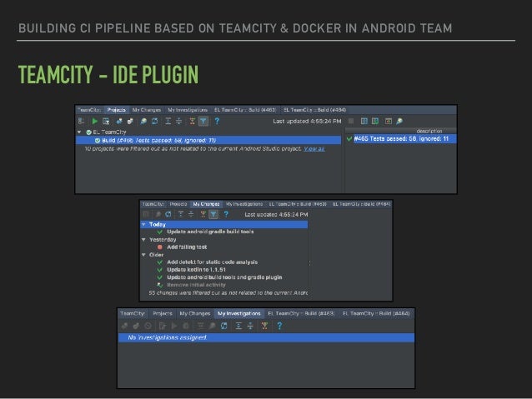Click Collapse All icon in My Changes panel toolbar
The width and height of the screenshot is (532, 399).
pos(191,214)
